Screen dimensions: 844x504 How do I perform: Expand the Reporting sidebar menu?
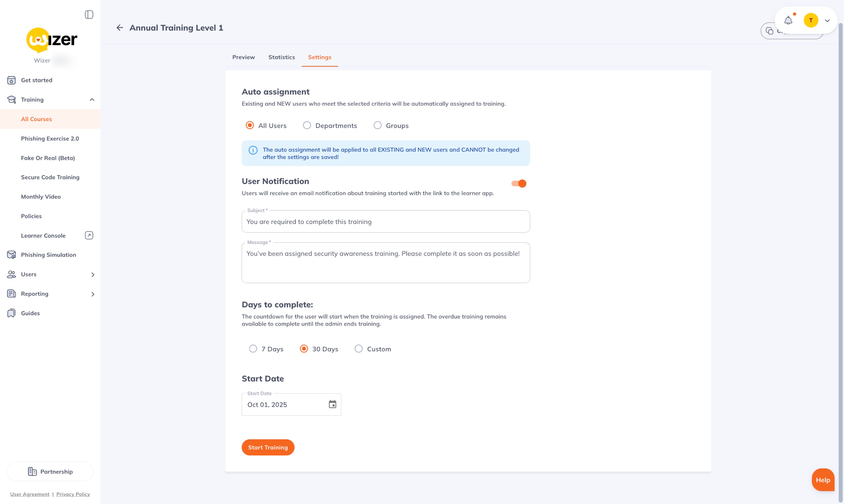pos(93,294)
